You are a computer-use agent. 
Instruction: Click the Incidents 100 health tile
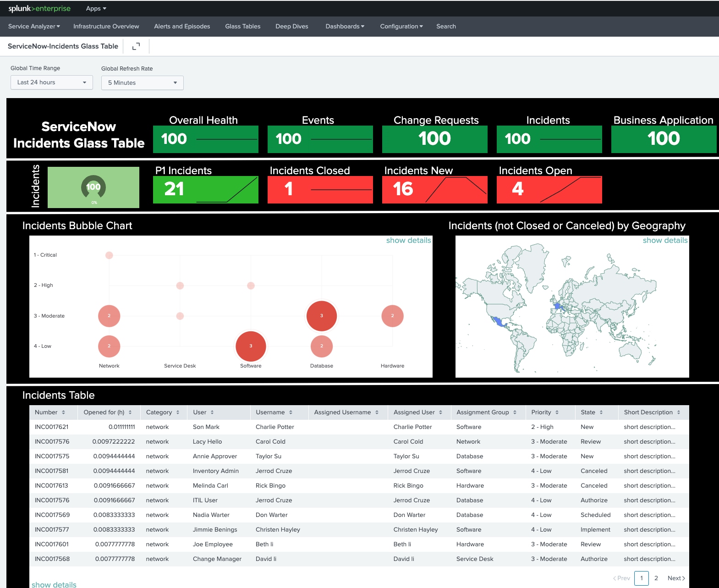pos(549,139)
